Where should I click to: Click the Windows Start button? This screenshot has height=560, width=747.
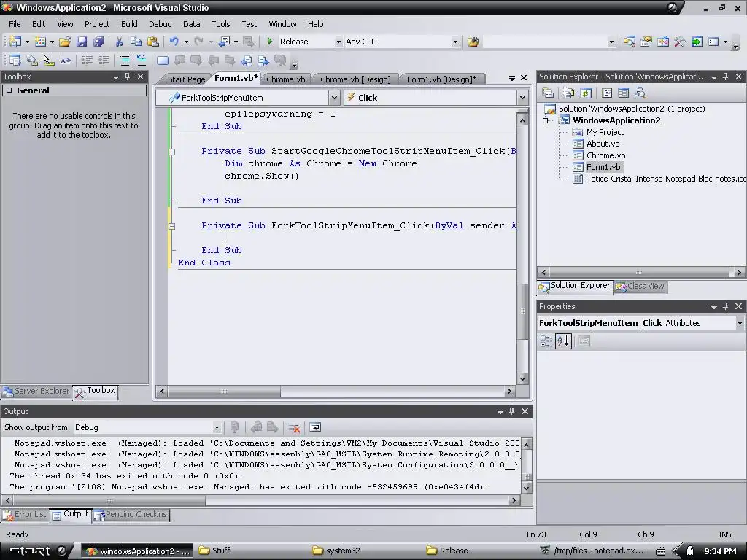tap(37, 551)
